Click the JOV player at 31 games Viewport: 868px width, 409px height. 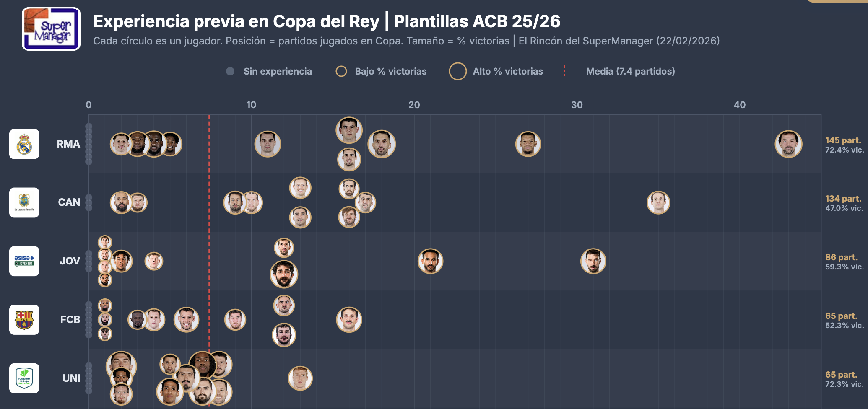593,261
